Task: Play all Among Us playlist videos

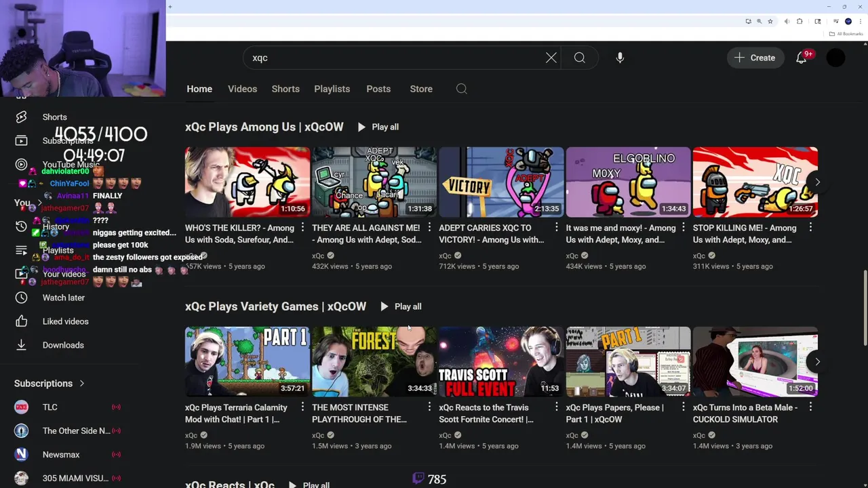Action: (378, 127)
